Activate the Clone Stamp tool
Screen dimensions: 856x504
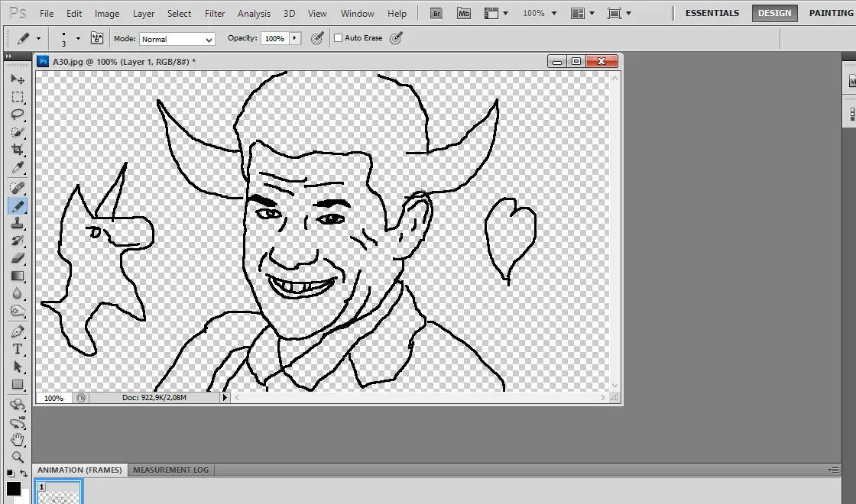[17, 222]
